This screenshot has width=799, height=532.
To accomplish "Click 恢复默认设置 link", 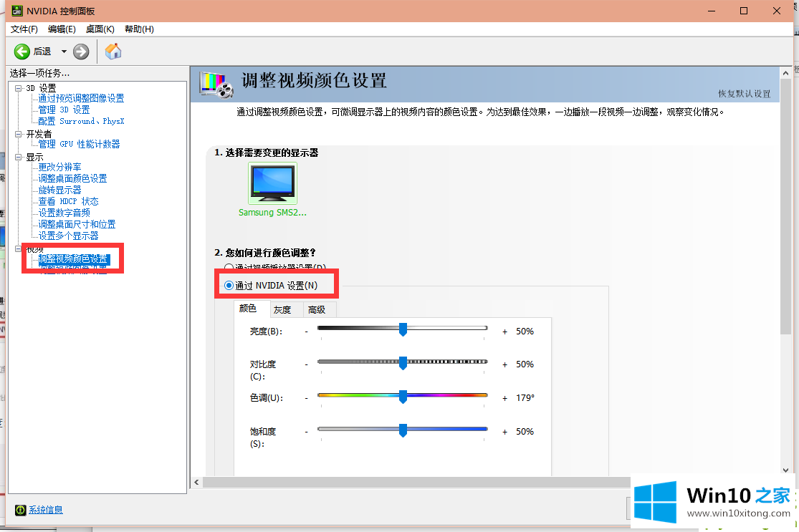I will [744, 94].
